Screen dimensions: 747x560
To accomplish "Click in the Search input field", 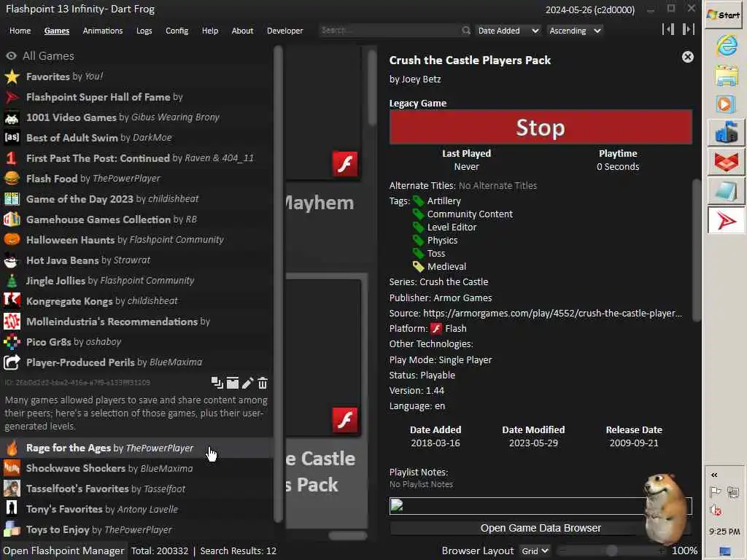I will (391, 31).
